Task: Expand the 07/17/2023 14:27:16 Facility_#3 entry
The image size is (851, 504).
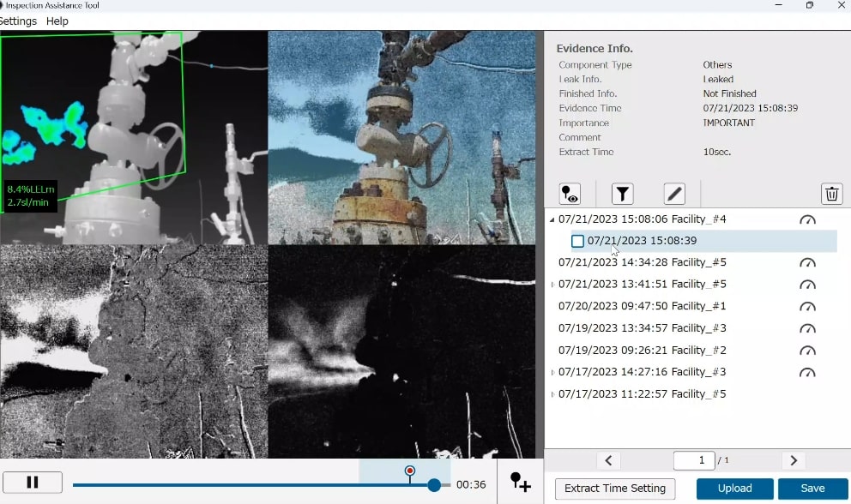Action: tap(552, 373)
